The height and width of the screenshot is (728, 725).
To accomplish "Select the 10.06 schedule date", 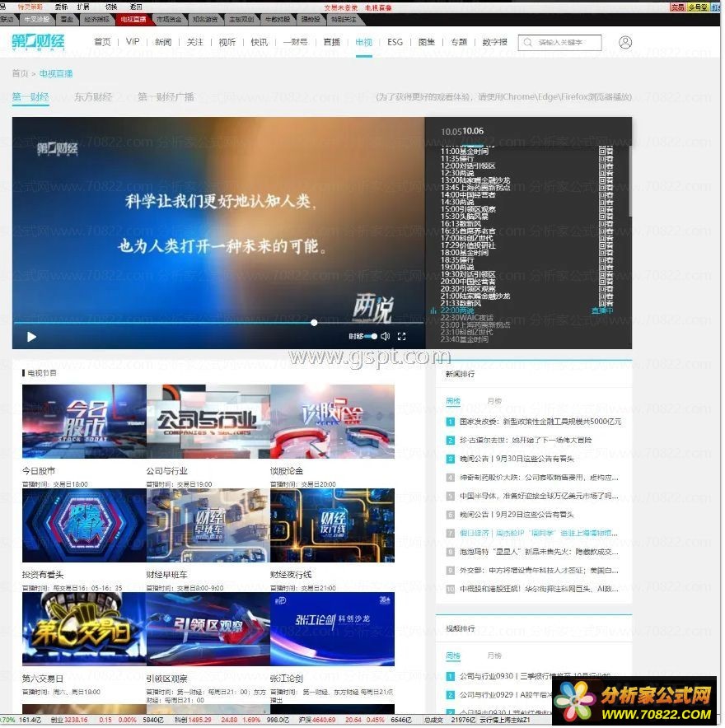I will coord(473,131).
